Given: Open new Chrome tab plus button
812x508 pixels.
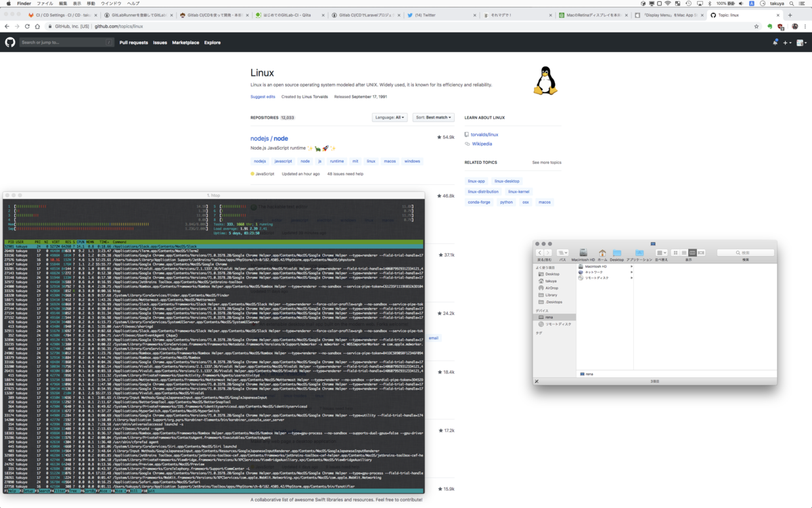Looking at the screenshot, I should point(790,14).
